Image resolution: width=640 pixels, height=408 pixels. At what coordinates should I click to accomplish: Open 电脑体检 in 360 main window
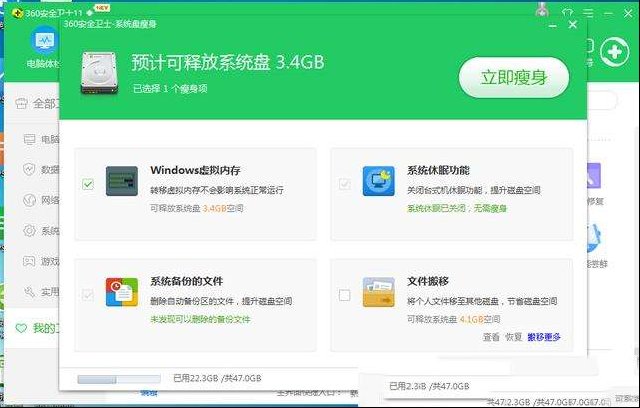(x=43, y=47)
